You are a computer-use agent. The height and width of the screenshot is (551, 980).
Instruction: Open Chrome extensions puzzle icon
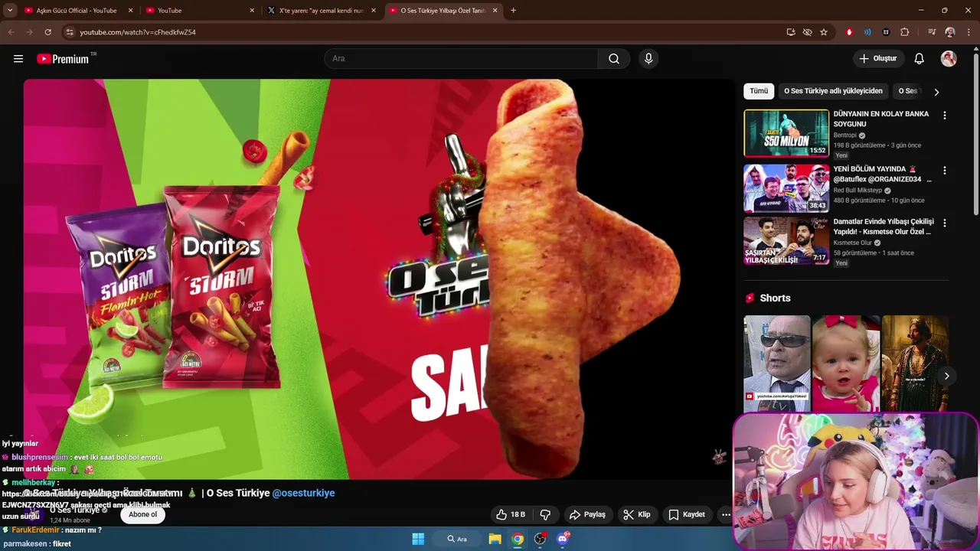[x=905, y=32]
